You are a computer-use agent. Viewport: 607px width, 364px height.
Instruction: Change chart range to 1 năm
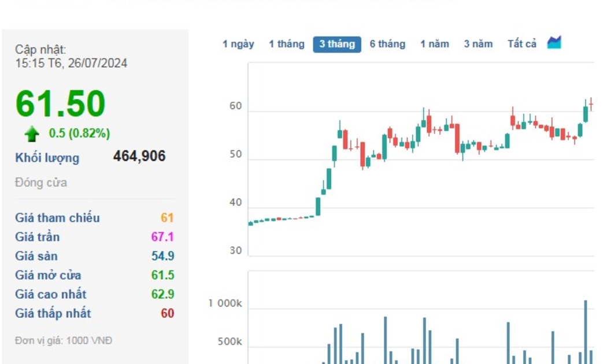pyautogui.click(x=434, y=44)
